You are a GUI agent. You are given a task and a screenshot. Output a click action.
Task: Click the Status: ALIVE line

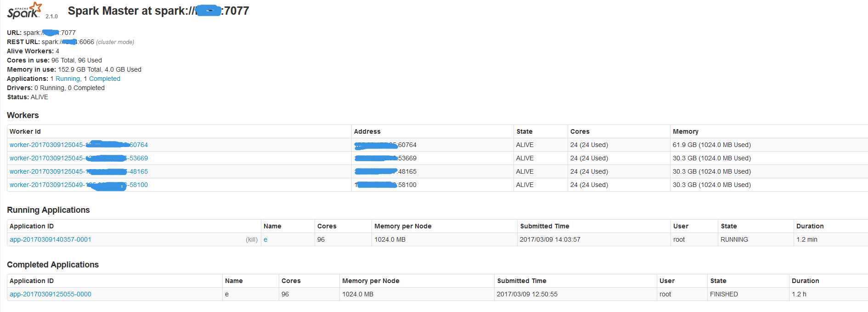tap(28, 97)
